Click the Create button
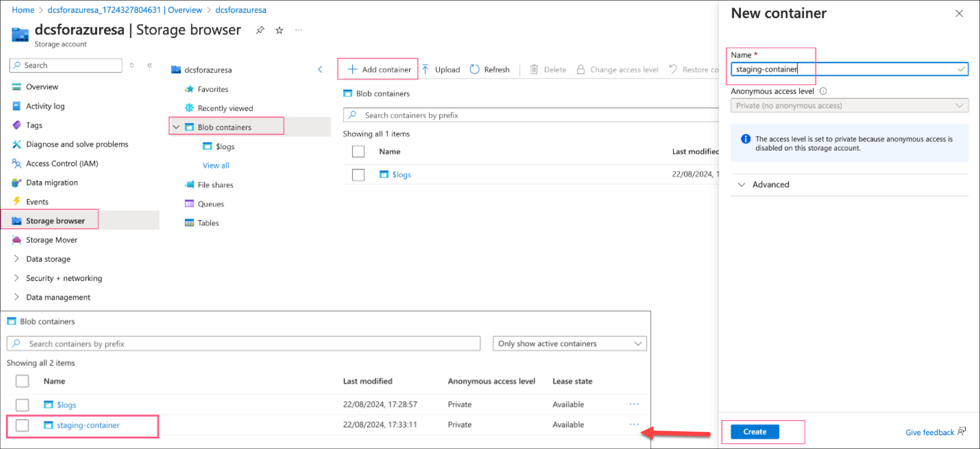 (754, 432)
